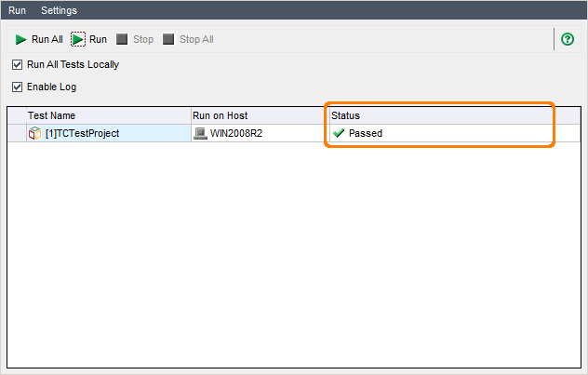The height and width of the screenshot is (375, 588).
Task: Click the TCTestProject cube icon
Action: (34, 133)
